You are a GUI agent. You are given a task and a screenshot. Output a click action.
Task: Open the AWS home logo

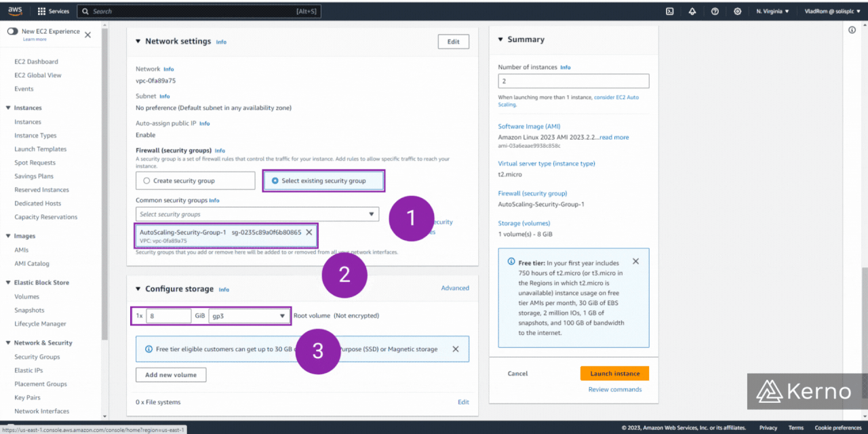coord(16,11)
